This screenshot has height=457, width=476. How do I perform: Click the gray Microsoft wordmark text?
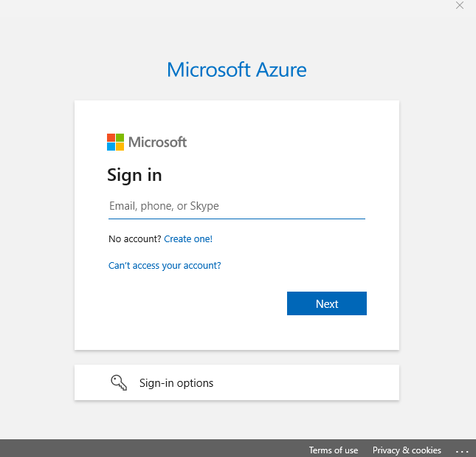click(157, 142)
